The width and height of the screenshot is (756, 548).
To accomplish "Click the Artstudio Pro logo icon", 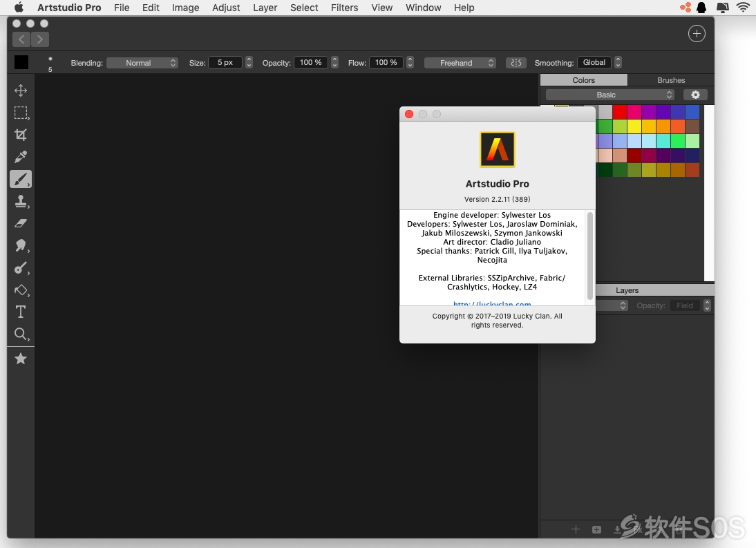I will pos(497,149).
